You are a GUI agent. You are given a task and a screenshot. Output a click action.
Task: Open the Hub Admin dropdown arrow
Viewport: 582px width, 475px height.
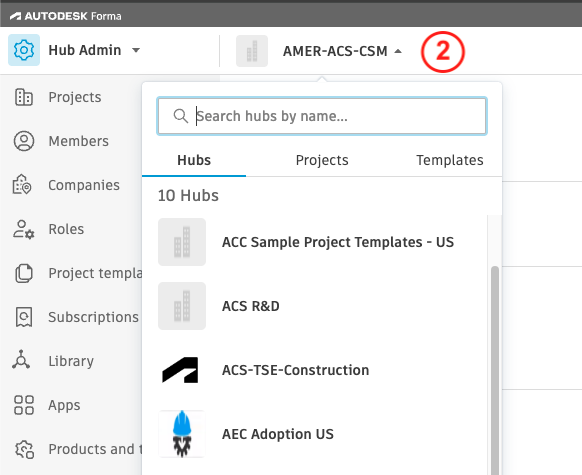(x=136, y=50)
